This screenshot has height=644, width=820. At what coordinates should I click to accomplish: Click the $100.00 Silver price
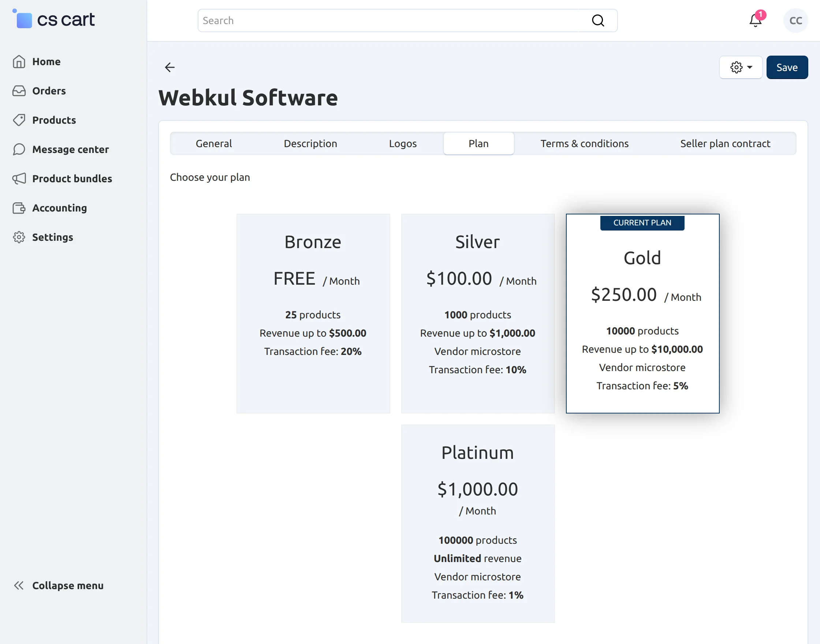coord(459,278)
